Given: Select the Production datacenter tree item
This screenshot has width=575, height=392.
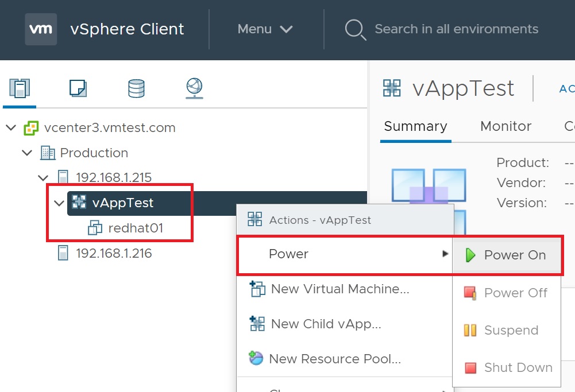Looking at the screenshot, I should pyautogui.click(x=94, y=153).
